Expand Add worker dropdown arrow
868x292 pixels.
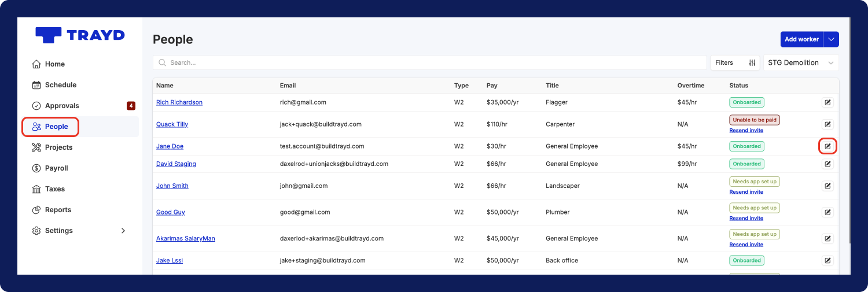pyautogui.click(x=831, y=39)
